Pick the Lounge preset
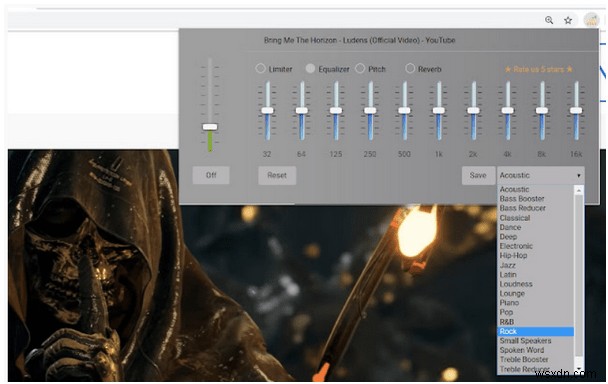Viewport: 608px width, 384px height. point(535,293)
